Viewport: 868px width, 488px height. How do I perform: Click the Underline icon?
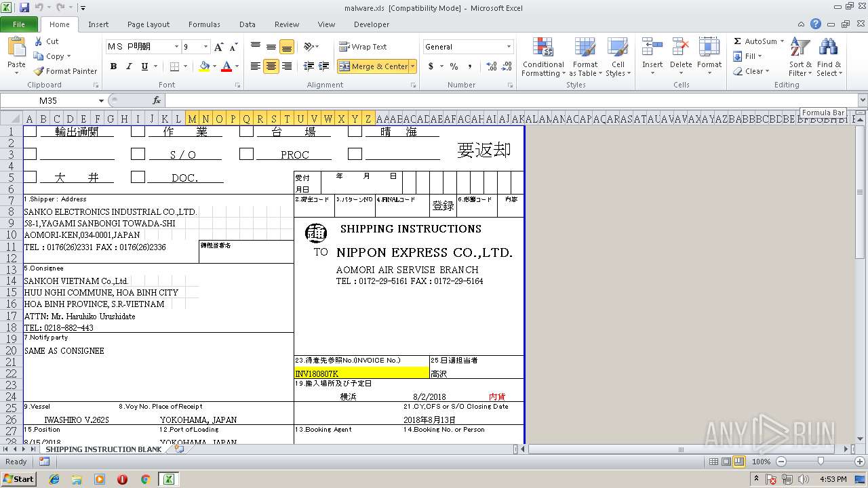click(x=144, y=66)
